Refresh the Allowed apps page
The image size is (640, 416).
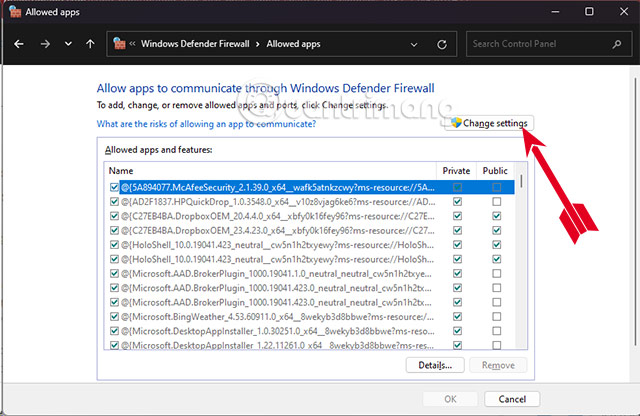point(442,44)
